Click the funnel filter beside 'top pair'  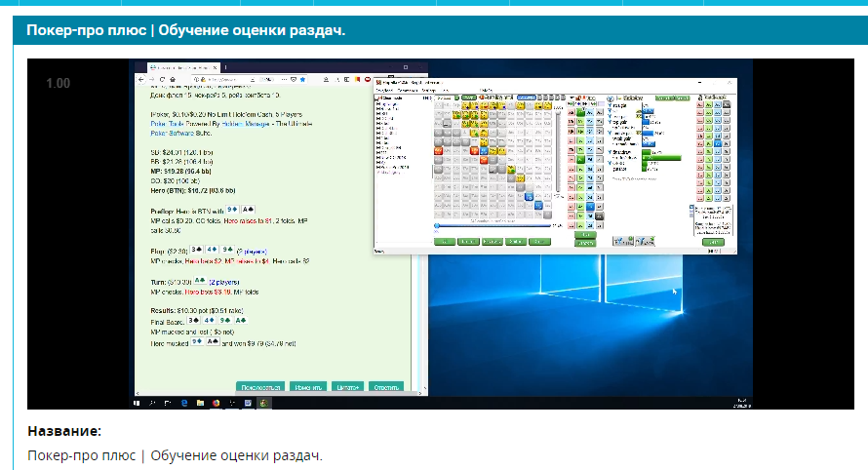click(x=610, y=122)
